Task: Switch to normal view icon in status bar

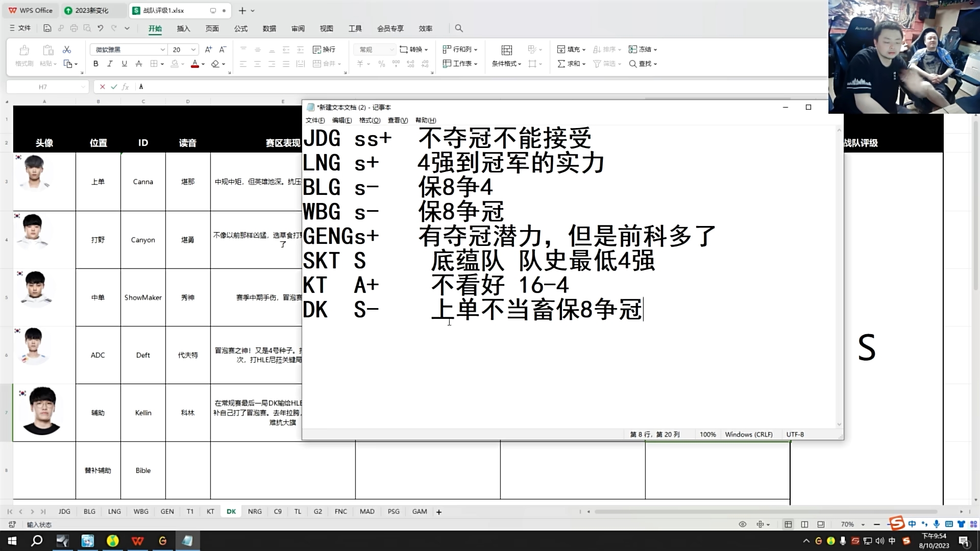Action: 788,524
